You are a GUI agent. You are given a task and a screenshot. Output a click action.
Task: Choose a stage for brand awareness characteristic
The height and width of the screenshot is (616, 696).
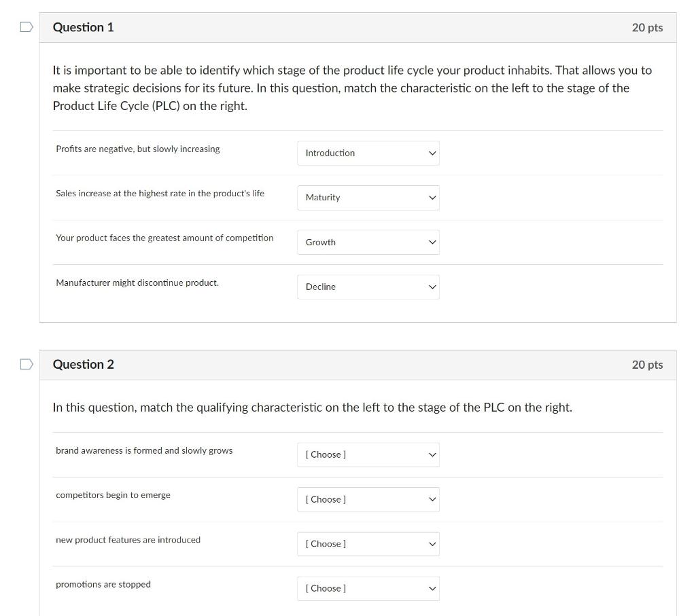368,454
